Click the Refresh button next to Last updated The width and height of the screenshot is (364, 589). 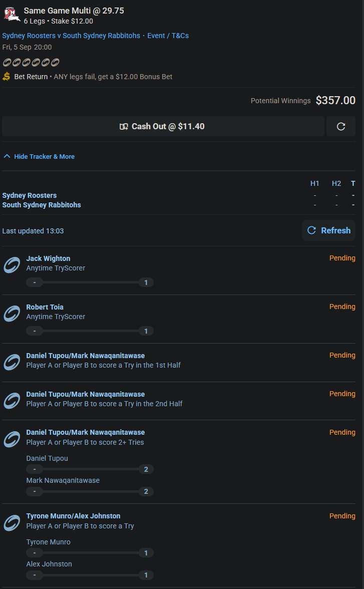(328, 230)
